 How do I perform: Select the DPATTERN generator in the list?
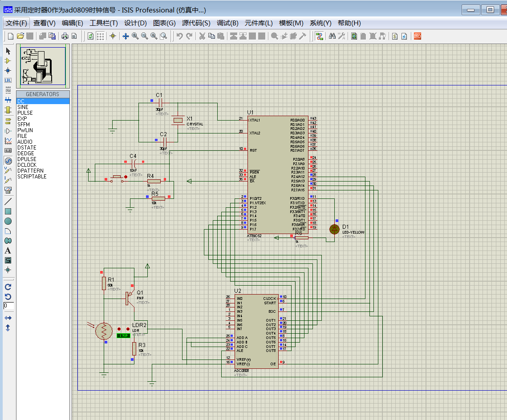tap(43, 170)
